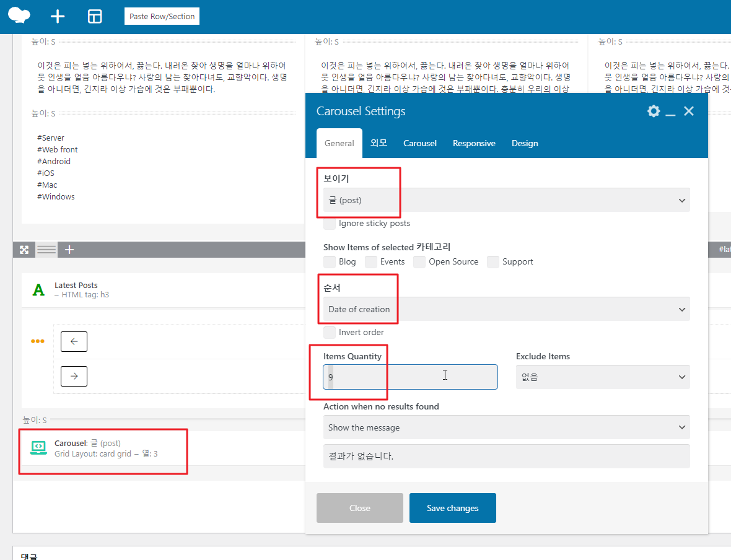Open the 순서 Date of creation dropdown

pyautogui.click(x=506, y=309)
